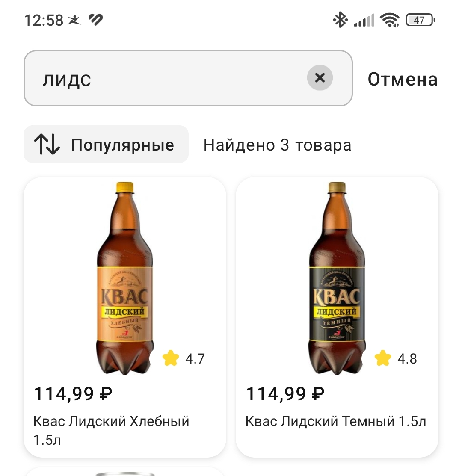Screen dimensions: 462x476
Task: Select the Квас Лидский Темный 1.5л title
Action: click(336, 421)
